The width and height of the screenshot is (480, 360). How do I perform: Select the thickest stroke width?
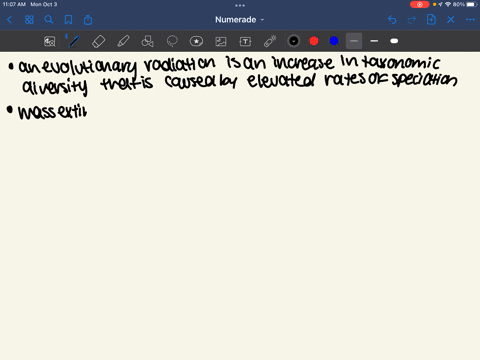coord(394,41)
